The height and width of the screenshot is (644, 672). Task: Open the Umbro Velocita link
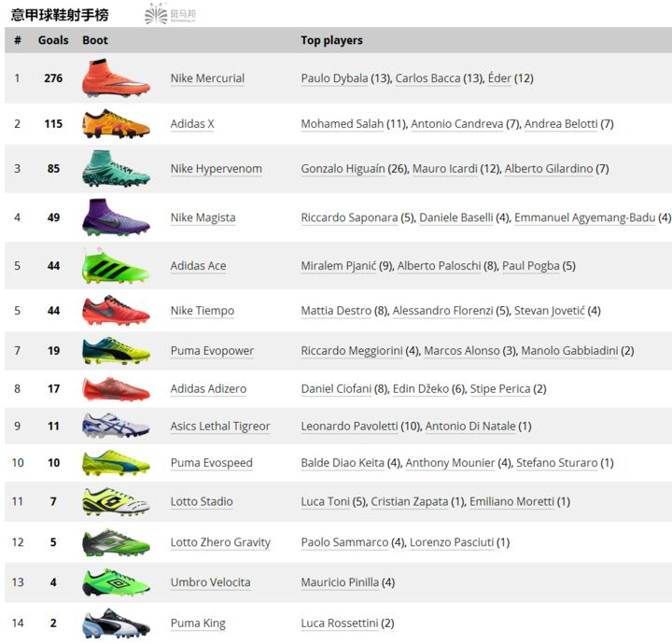210,582
